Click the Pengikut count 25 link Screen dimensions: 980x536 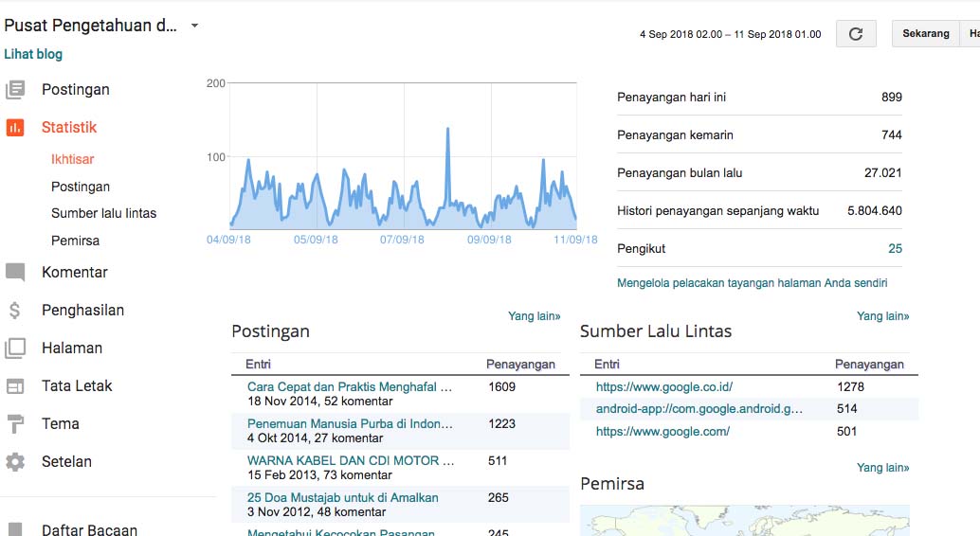(x=895, y=249)
